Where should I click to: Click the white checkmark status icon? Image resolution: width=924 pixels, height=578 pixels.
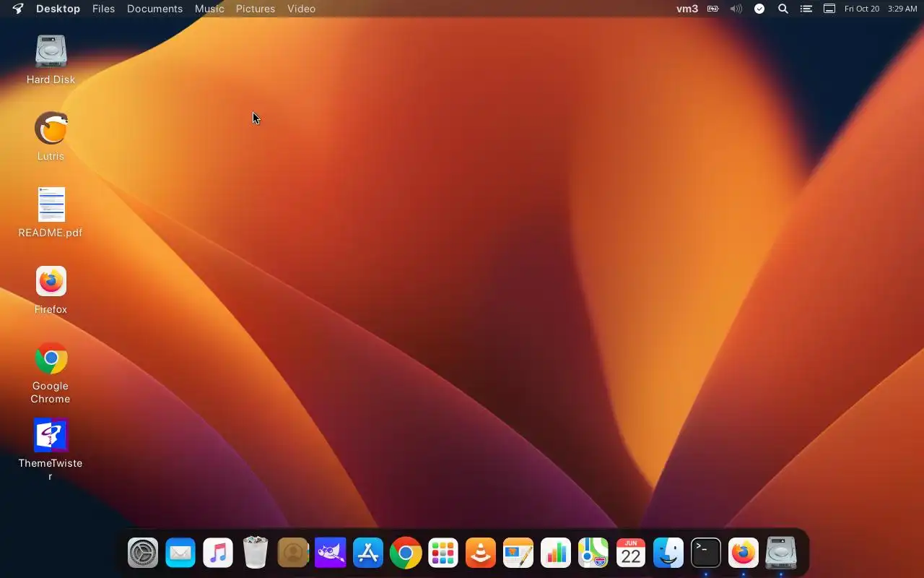[759, 9]
